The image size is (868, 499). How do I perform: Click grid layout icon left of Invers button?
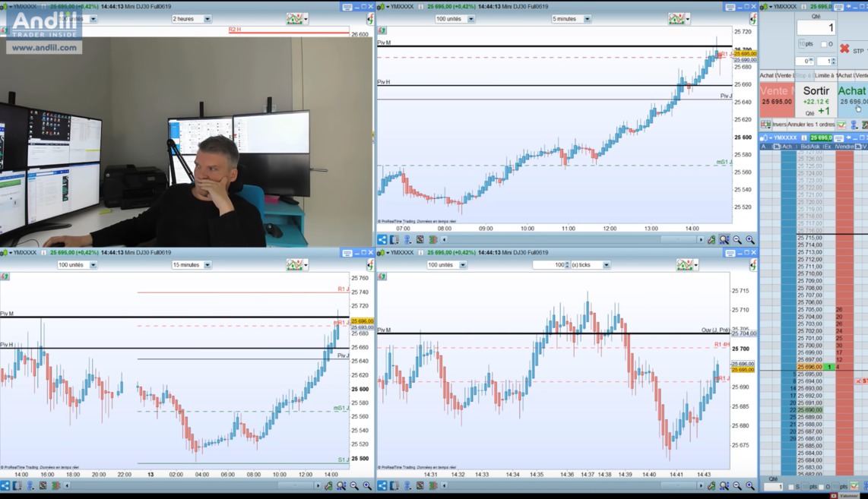pos(765,125)
